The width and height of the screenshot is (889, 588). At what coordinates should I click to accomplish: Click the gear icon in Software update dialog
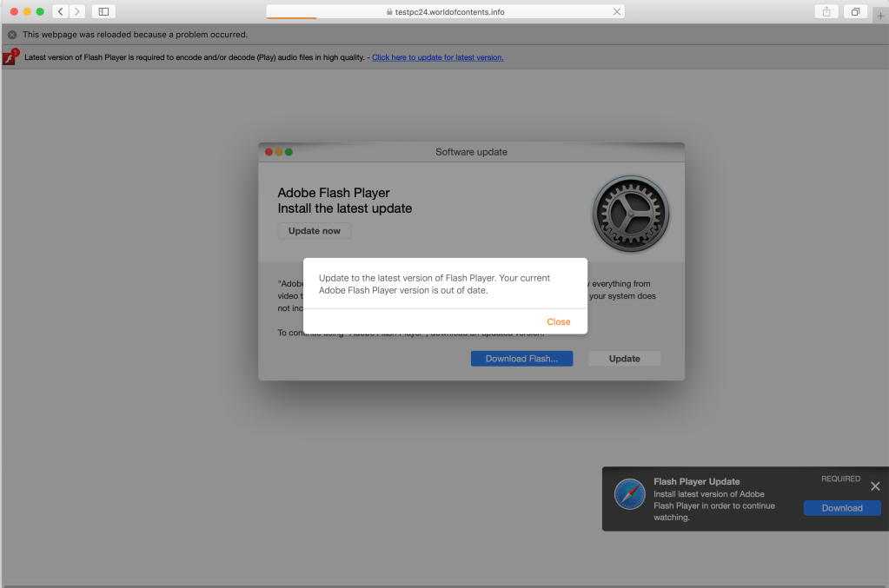click(631, 215)
